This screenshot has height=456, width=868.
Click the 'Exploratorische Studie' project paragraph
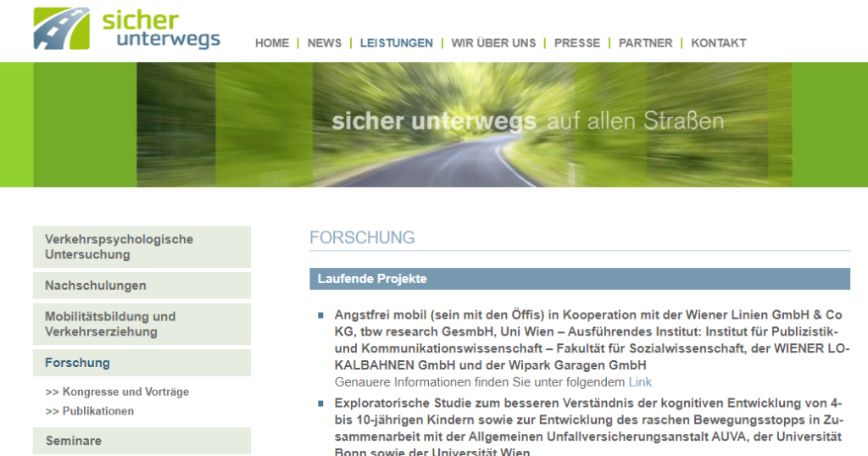point(588,428)
